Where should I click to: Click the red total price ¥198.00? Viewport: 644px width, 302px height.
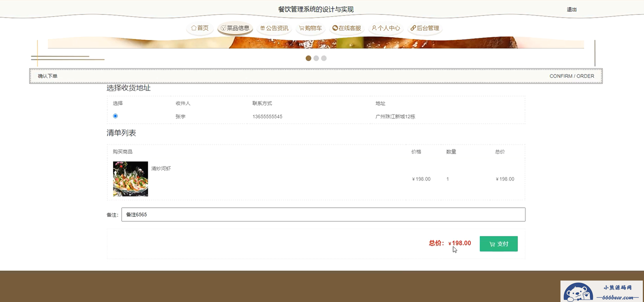point(459,243)
